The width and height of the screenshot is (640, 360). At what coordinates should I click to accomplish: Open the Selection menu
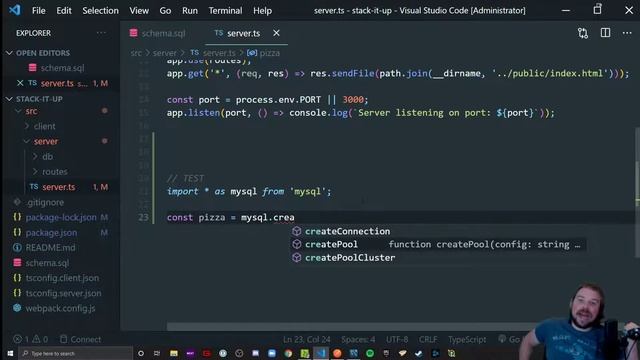(100, 11)
